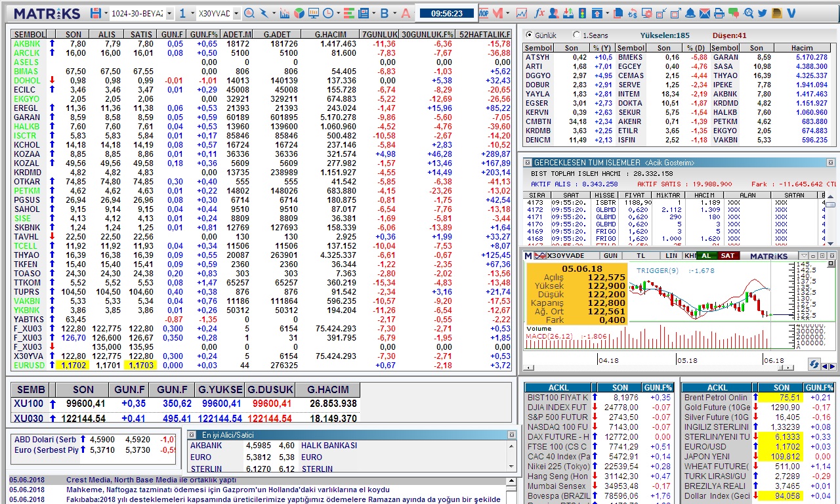Open the Fakıbaba news headline
The image size is (840, 504).
pyautogui.click(x=285, y=499)
